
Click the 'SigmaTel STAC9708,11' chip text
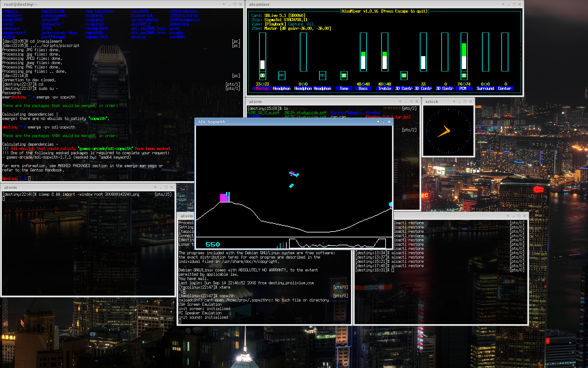click(x=286, y=20)
